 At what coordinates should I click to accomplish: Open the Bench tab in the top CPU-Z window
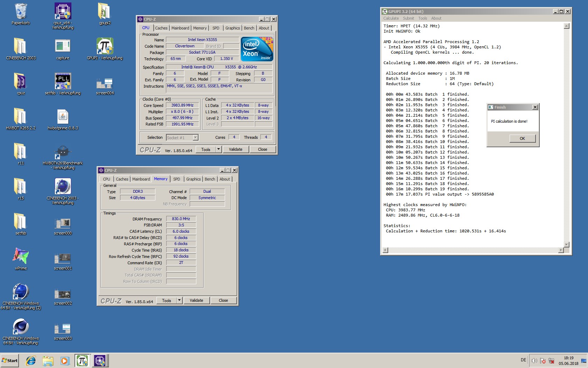click(x=249, y=28)
